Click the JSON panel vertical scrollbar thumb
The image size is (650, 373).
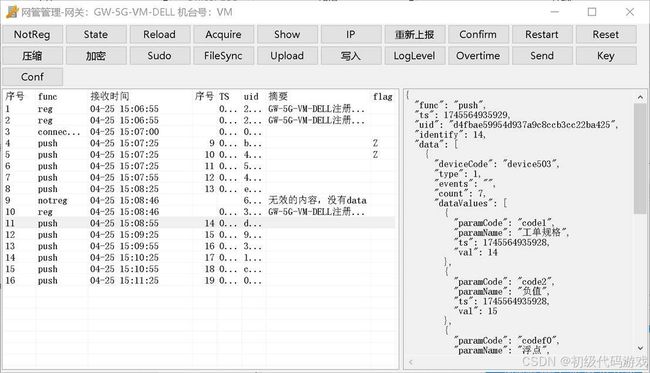pos(640,158)
